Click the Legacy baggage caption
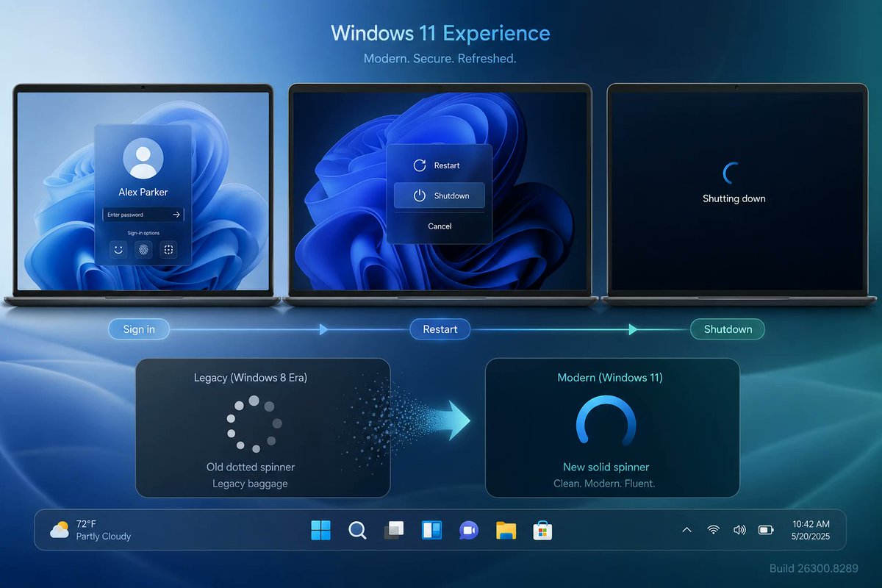 (x=251, y=484)
